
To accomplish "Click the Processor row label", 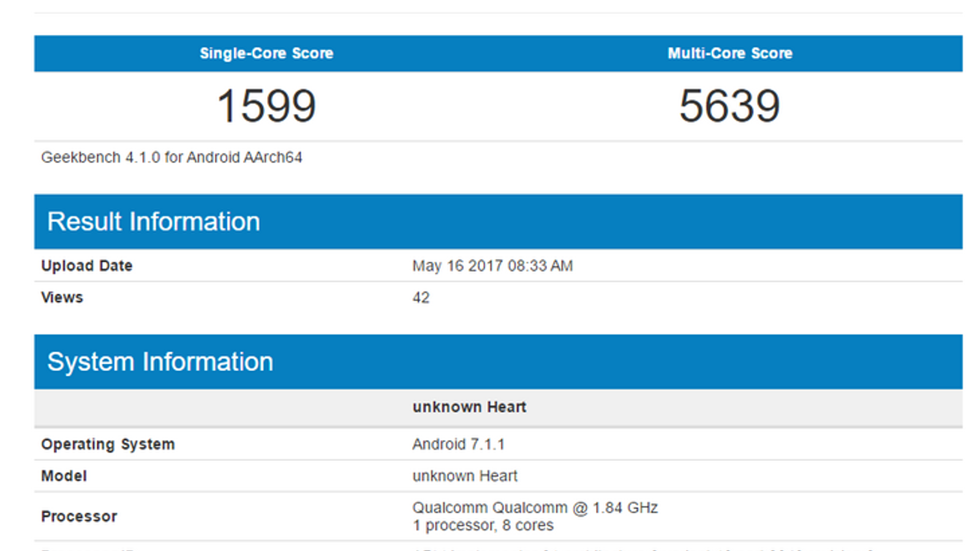I will (79, 517).
